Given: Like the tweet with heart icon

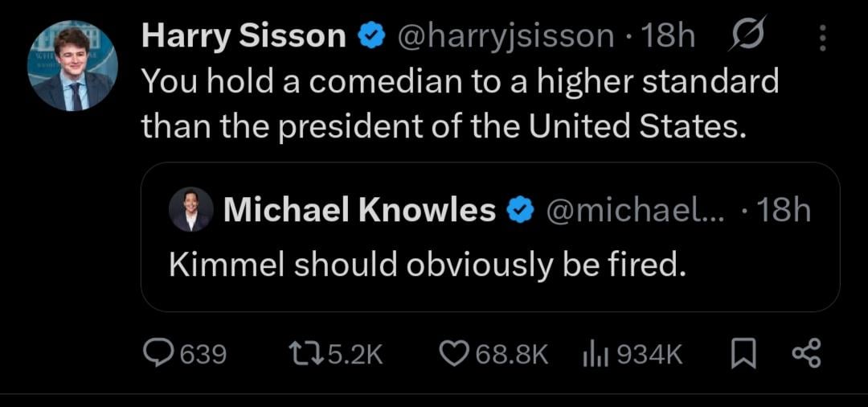Looking at the screenshot, I should click(x=454, y=353).
